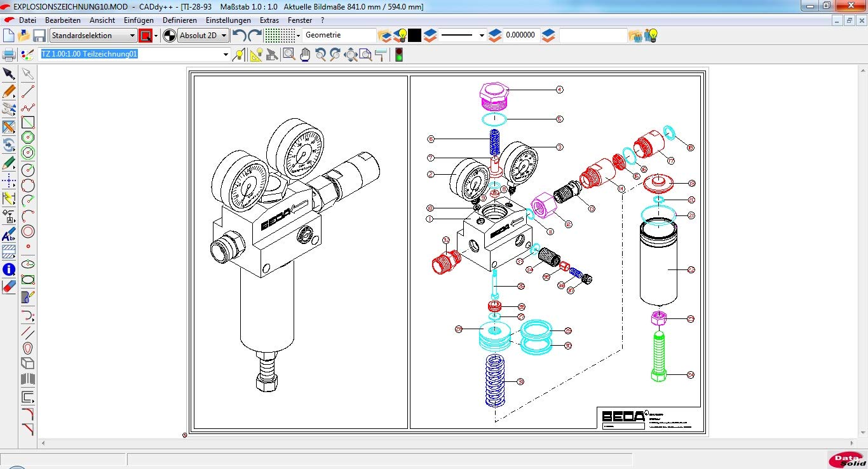Open the Definieren menu

click(x=180, y=20)
